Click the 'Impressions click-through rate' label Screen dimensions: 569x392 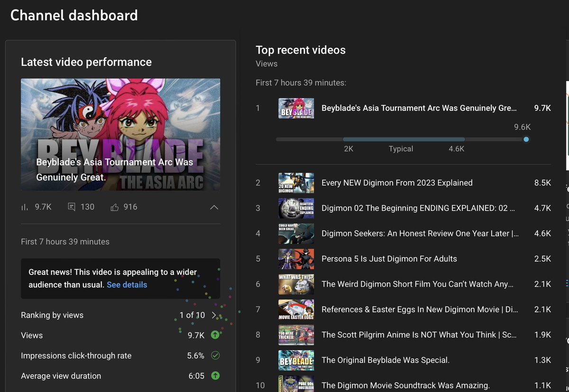pos(76,356)
